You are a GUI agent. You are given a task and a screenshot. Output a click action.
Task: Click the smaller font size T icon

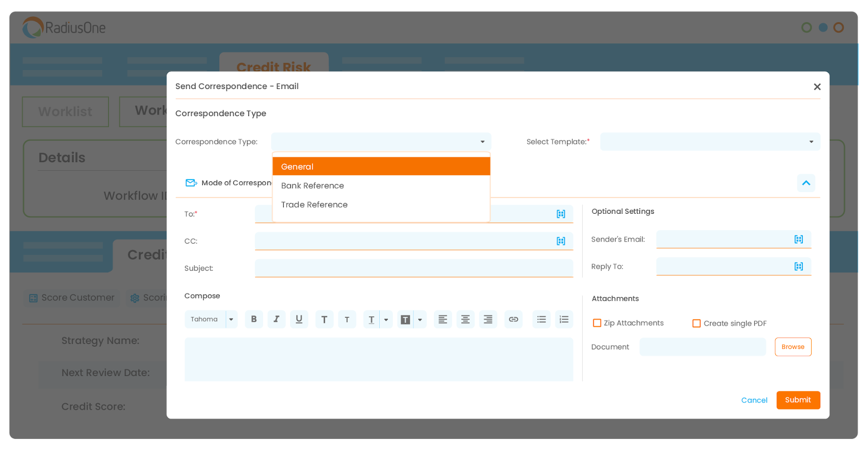click(347, 320)
